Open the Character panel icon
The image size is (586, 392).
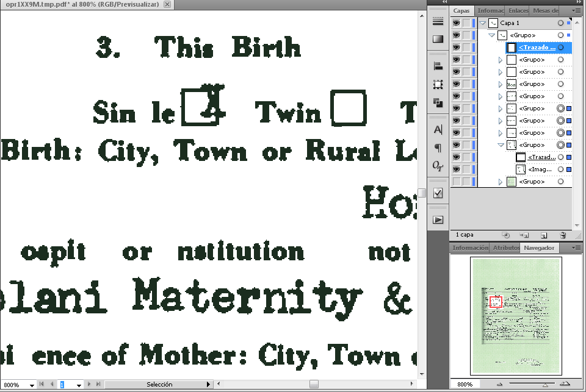point(438,129)
